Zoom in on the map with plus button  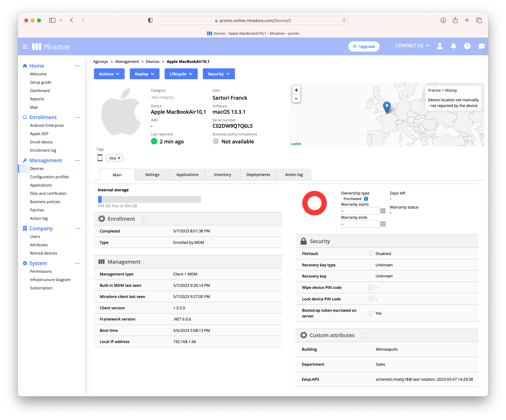coord(296,90)
